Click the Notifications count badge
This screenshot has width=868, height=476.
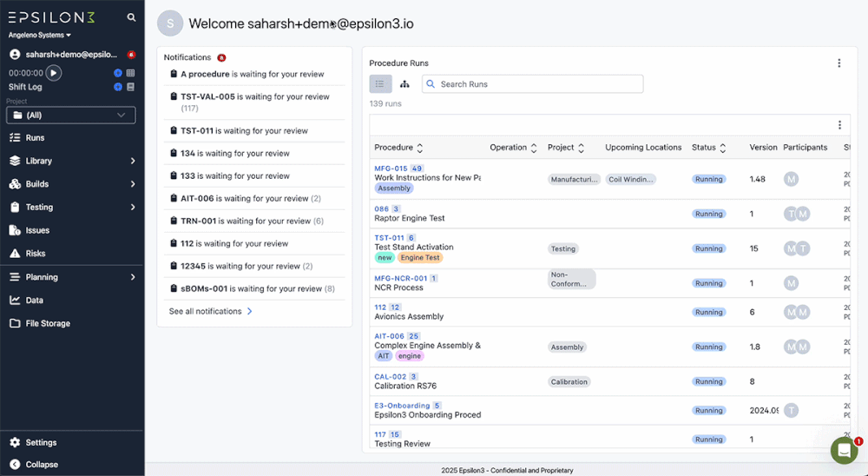coord(221,57)
